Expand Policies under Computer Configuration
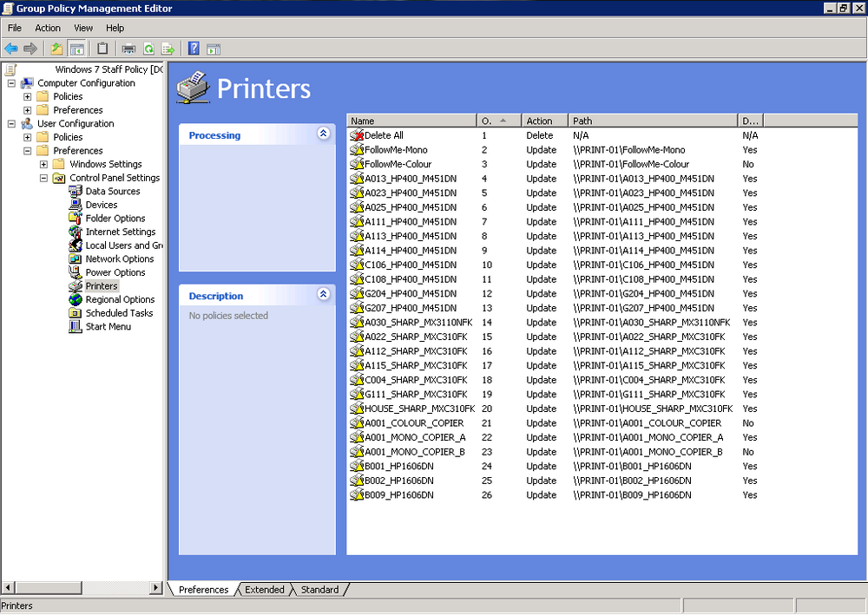Viewport: 868px width, 615px height. click(27, 97)
